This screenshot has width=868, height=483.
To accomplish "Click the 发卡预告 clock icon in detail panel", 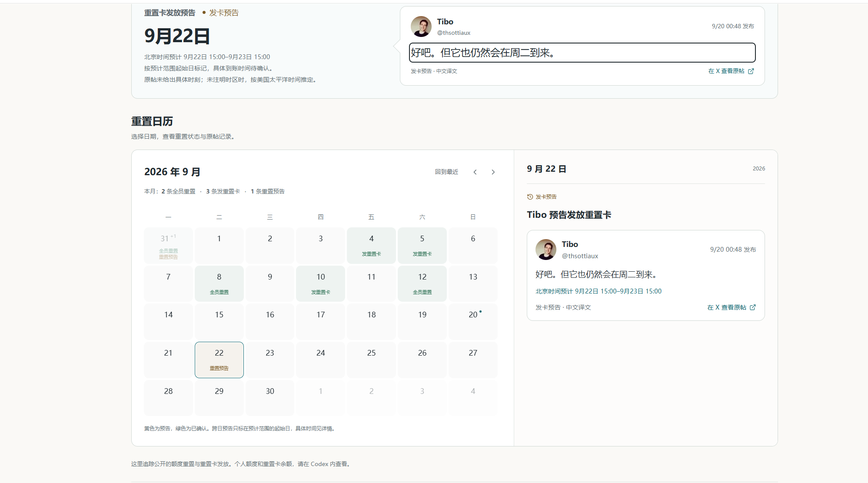I will 530,197.
